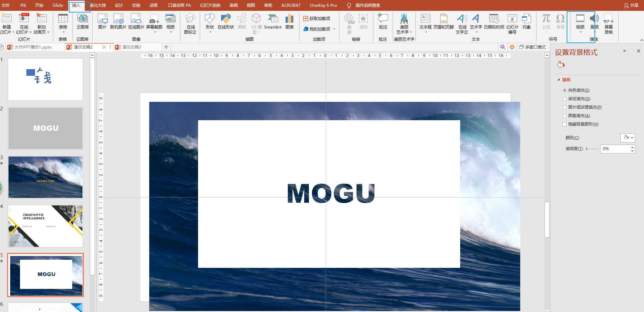
Task: Collapse the 填充 (Fill) section
Action: tap(559, 80)
